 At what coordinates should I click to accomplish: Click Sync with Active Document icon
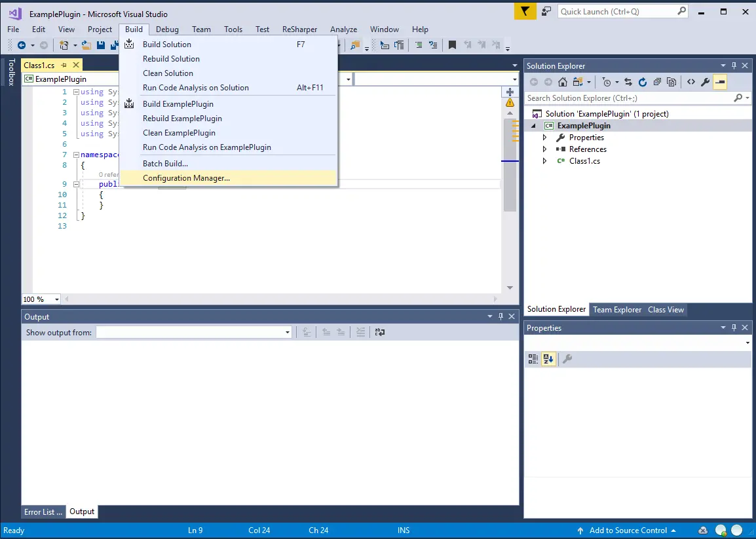click(628, 82)
